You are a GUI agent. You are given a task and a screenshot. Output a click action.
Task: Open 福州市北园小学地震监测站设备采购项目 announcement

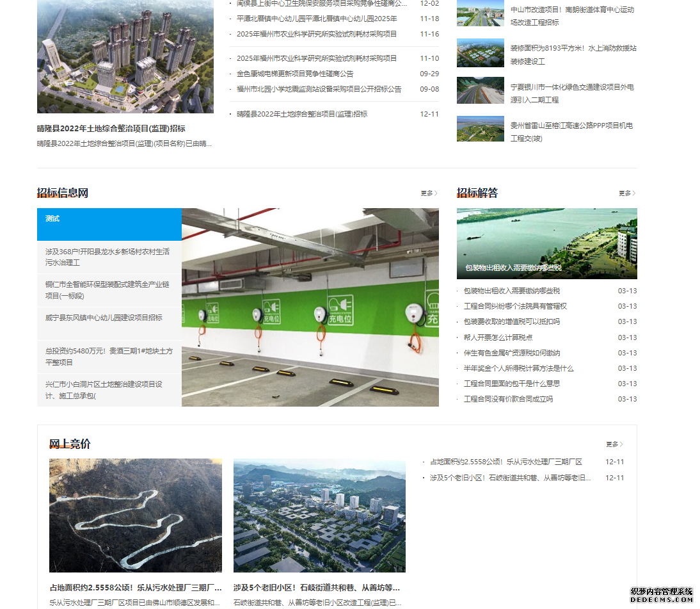pyautogui.click(x=319, y=89)
